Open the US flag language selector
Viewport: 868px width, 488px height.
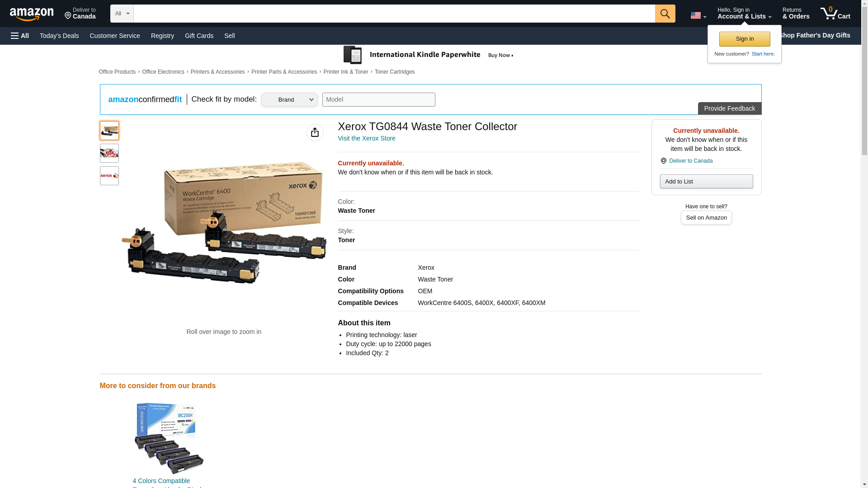698,16
